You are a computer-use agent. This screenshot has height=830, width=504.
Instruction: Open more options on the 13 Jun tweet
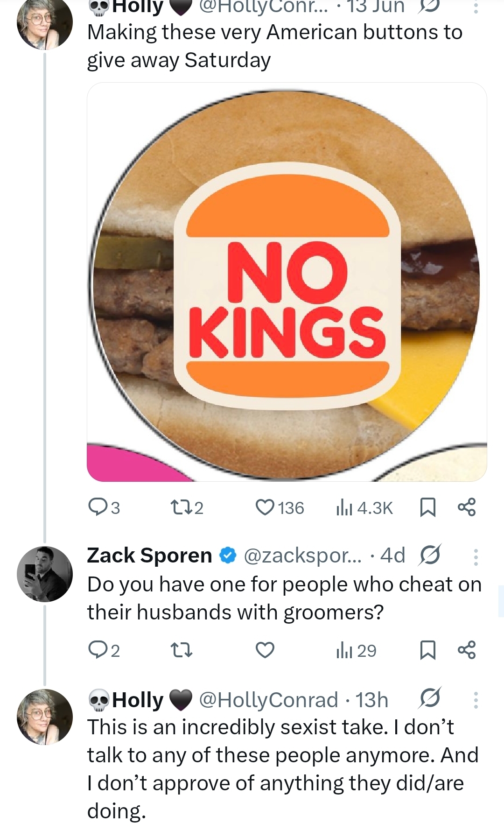pyautogui.click(x=476, y=7)
